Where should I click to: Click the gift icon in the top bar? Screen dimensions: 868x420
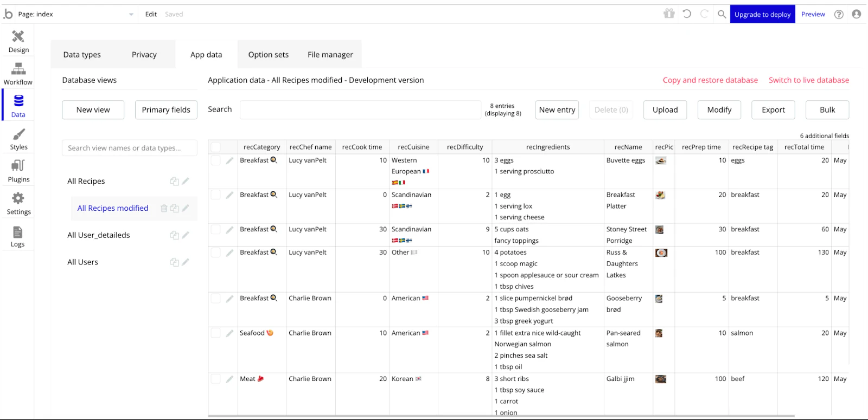(669, 14)
